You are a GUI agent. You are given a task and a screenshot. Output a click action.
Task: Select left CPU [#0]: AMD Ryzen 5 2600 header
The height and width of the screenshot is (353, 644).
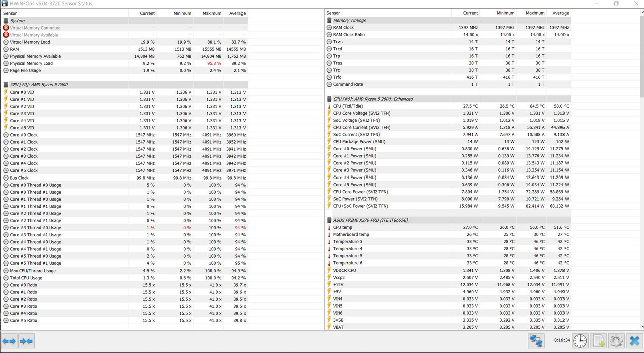[x=124, y=85]
